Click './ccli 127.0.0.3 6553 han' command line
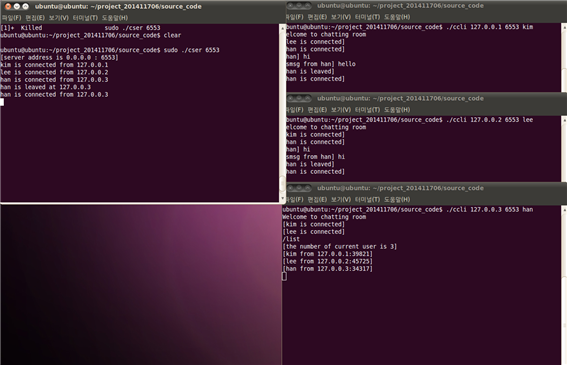567x365 pixels. click(x=489, y=209)
